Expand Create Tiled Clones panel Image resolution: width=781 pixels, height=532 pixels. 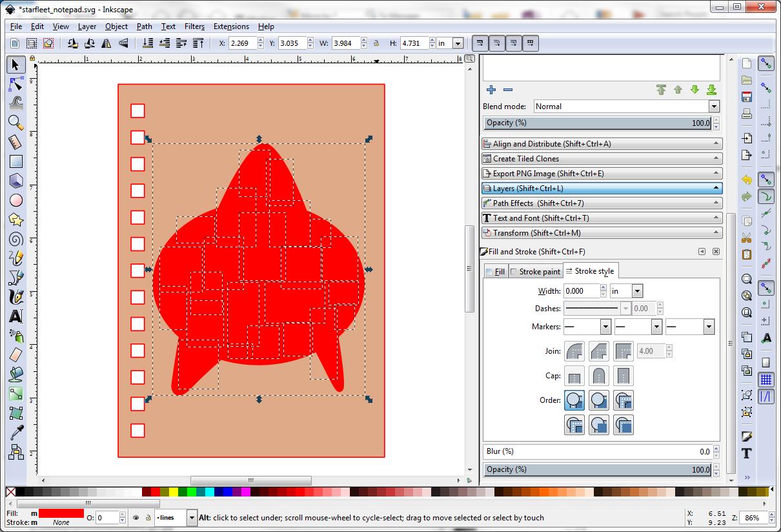[602, 159]
